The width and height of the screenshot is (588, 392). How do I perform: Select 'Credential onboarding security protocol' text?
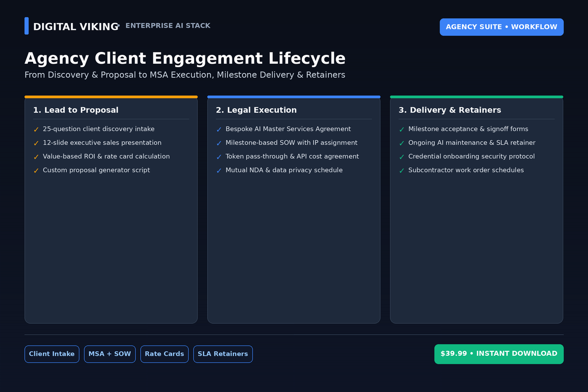[471, 157]
